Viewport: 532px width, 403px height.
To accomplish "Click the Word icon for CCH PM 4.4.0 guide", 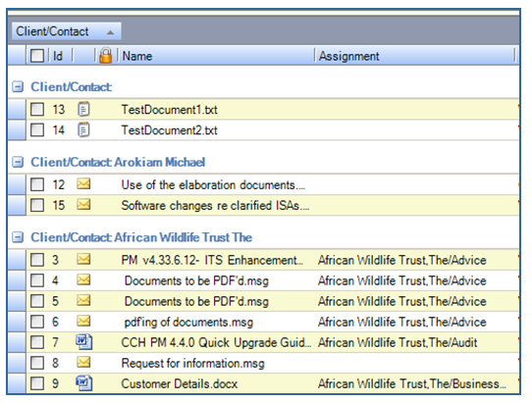I will pyautogui.click(x=83, y=342).
